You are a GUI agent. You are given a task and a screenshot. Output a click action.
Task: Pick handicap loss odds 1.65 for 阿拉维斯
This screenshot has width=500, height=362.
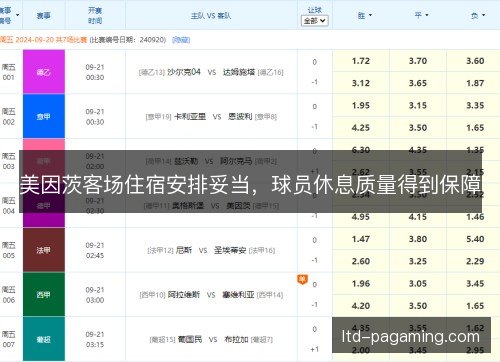click(x=475, y=306)
